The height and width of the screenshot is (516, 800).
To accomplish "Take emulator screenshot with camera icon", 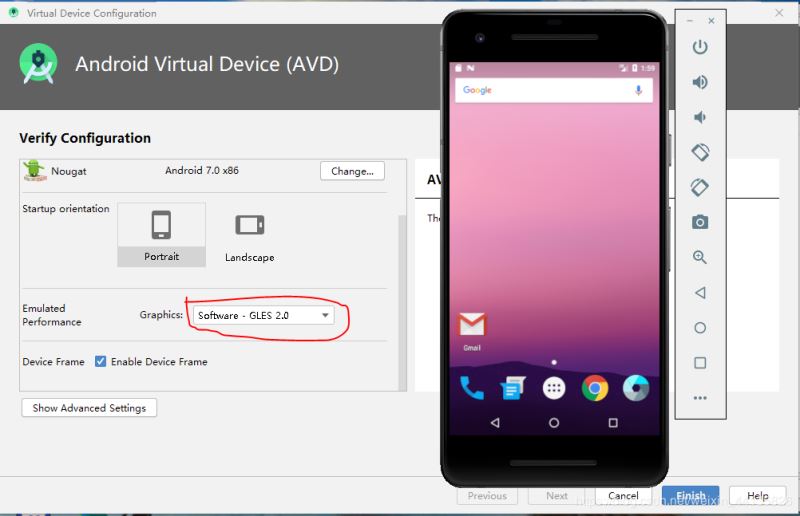I will [700, 222].
